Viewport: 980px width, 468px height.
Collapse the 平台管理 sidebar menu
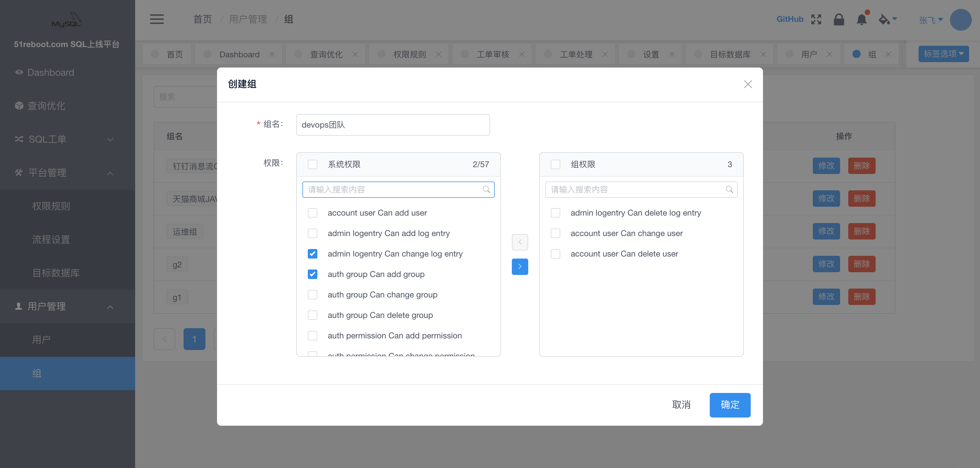coord(67,173)
